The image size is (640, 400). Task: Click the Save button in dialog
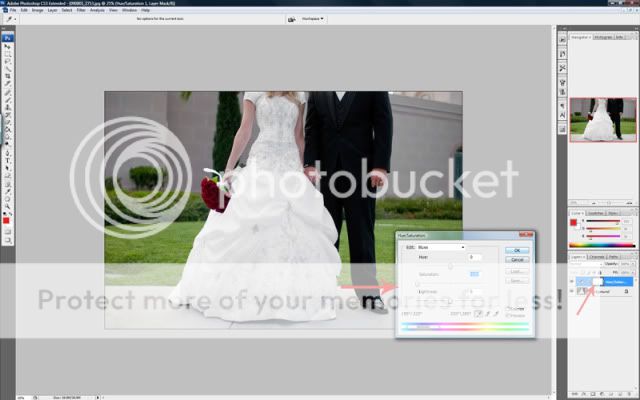click(x=517, y=280)
